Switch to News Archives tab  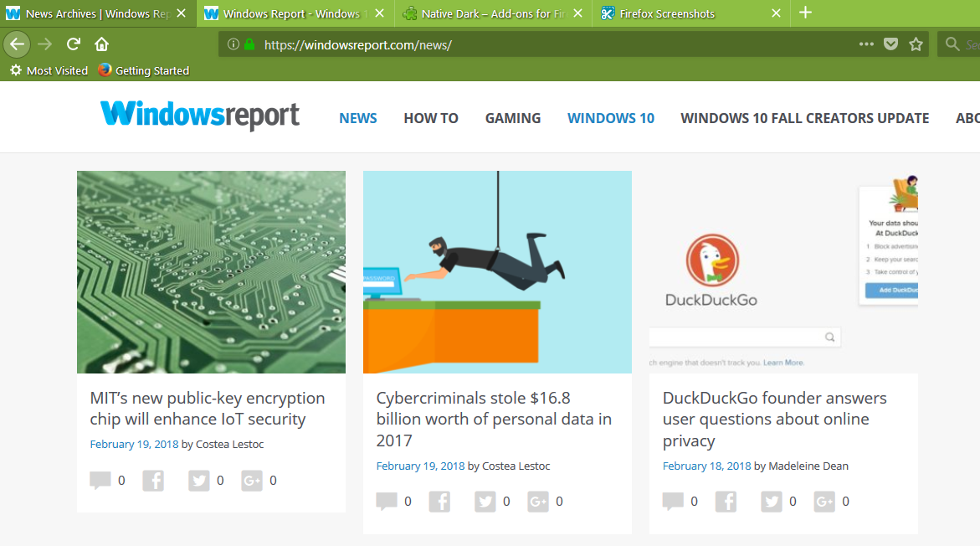click(98, 13)
